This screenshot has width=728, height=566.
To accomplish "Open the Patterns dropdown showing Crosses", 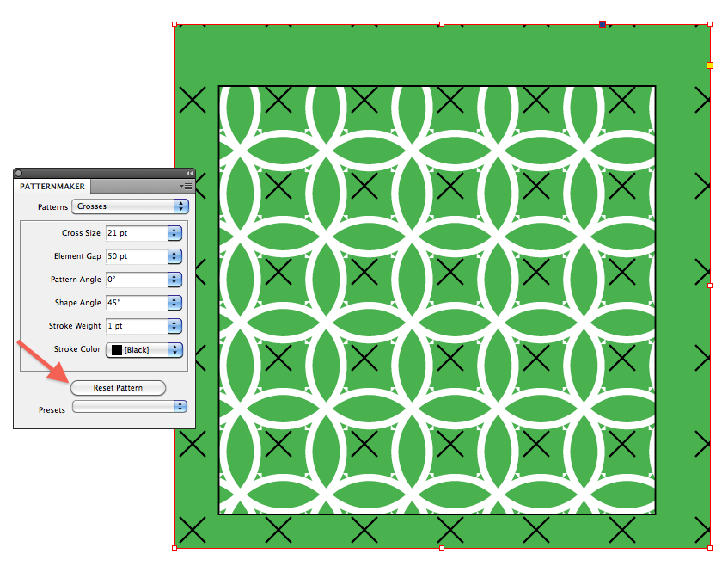I will [129, 206].
